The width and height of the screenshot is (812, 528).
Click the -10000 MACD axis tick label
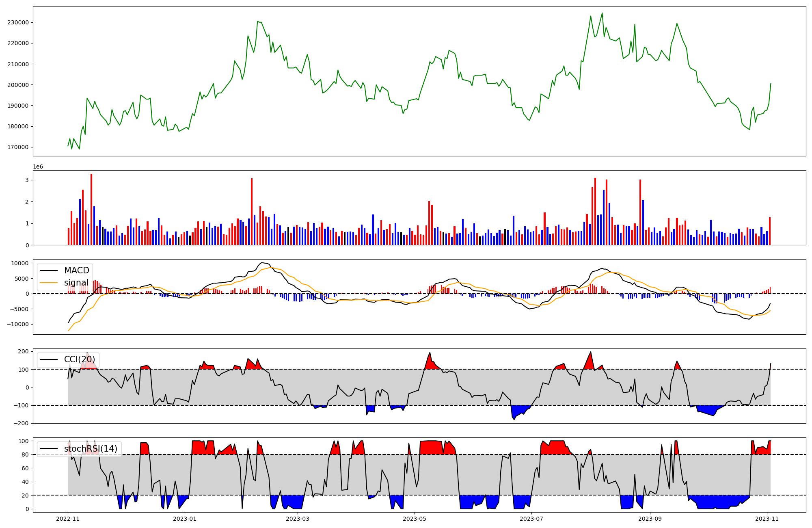(x=17, y=324)
